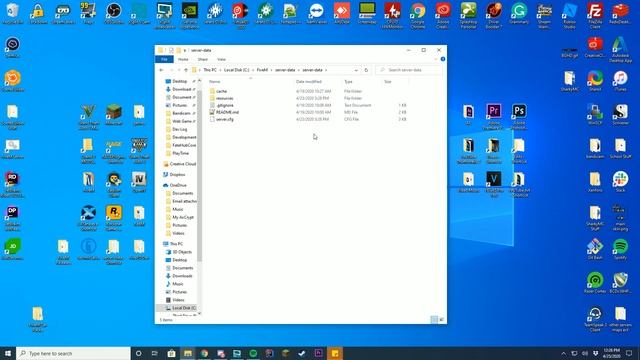The height and width of the screenshot is (360, 640).
Task: Sort files by Date modified column
Action: [x=309, y=82]
